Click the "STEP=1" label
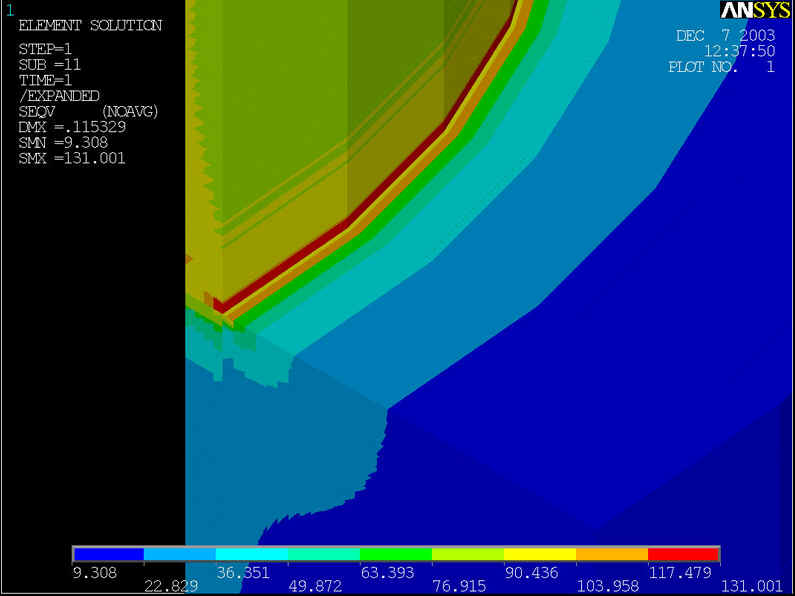 pyautogui.click(x=45, y=49)
